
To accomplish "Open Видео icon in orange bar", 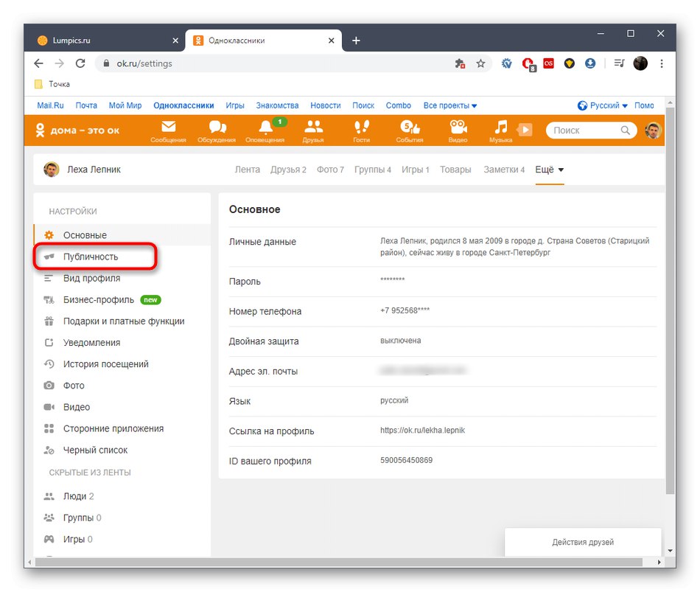I will [x=458, y=131].
